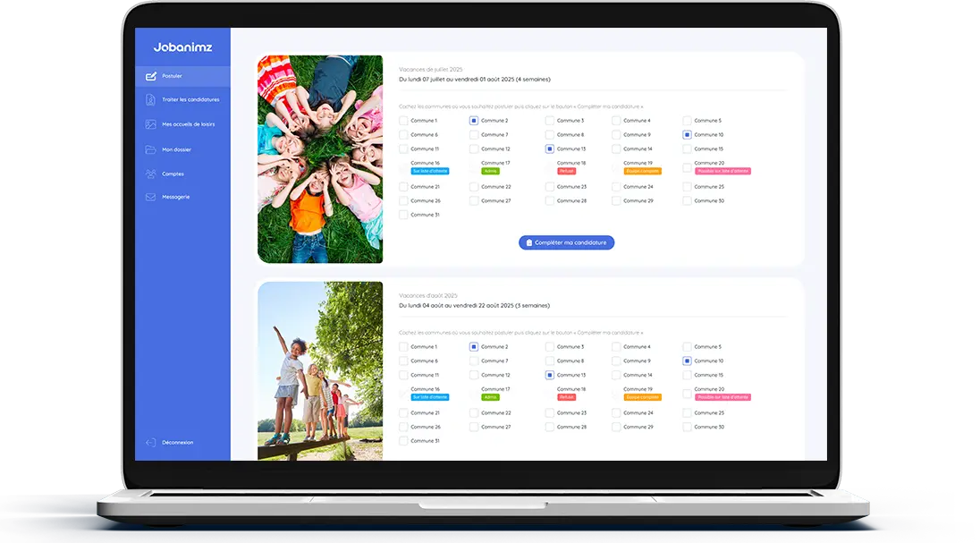Uncheck Commune 2 in July vacation section
The image size is (980, 543).
coord(474,121)
